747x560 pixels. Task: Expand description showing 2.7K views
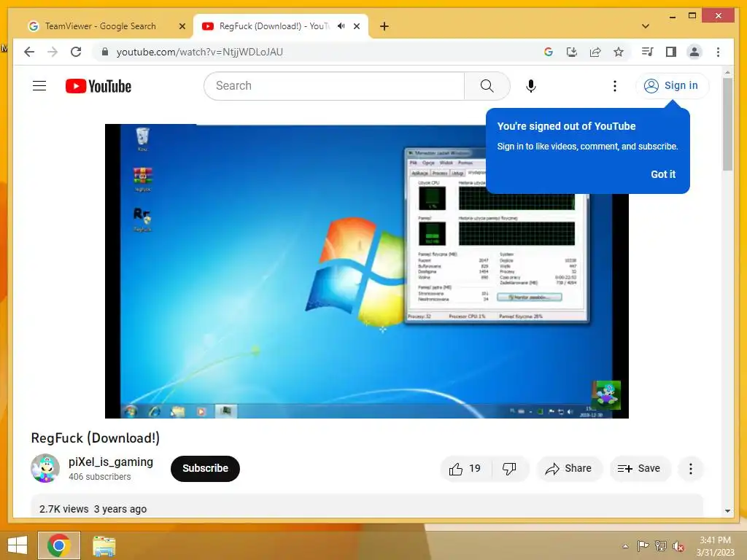tap(367, 507)
